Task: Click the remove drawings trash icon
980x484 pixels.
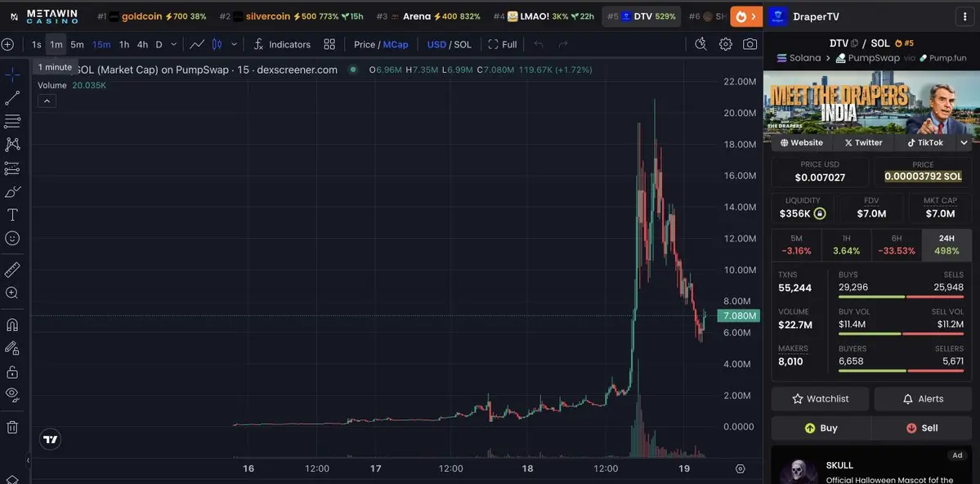Action: coord(12,428)
